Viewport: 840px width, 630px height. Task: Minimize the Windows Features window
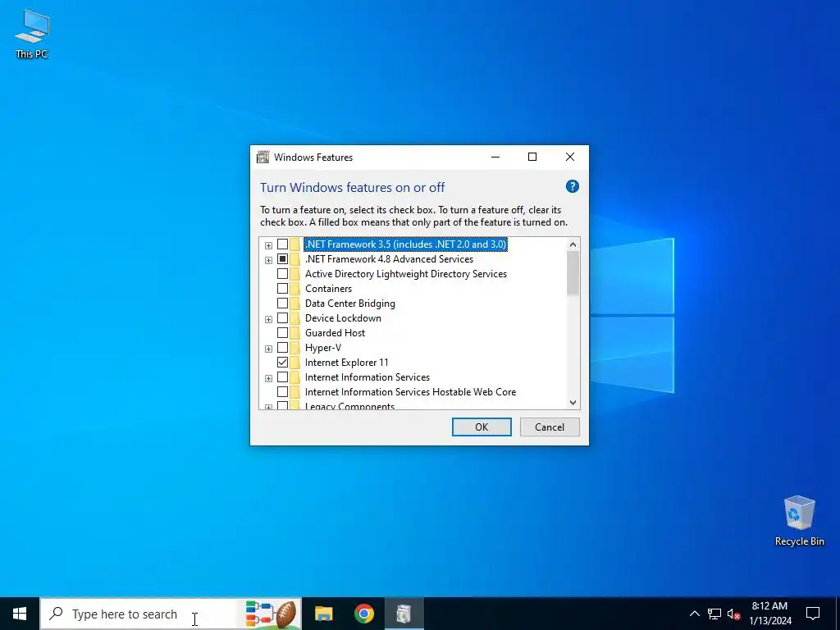pos(495,157)
